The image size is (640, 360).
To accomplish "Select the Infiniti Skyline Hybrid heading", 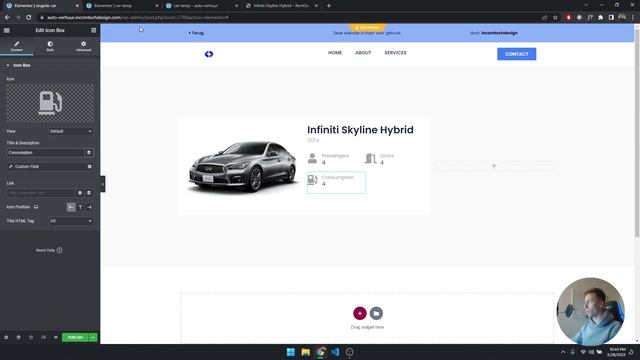I will tap(360, 130).
